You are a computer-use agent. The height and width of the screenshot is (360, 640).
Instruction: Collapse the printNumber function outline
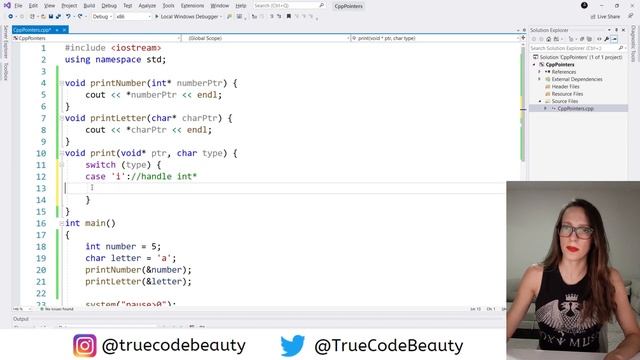[x=62, y=83]
